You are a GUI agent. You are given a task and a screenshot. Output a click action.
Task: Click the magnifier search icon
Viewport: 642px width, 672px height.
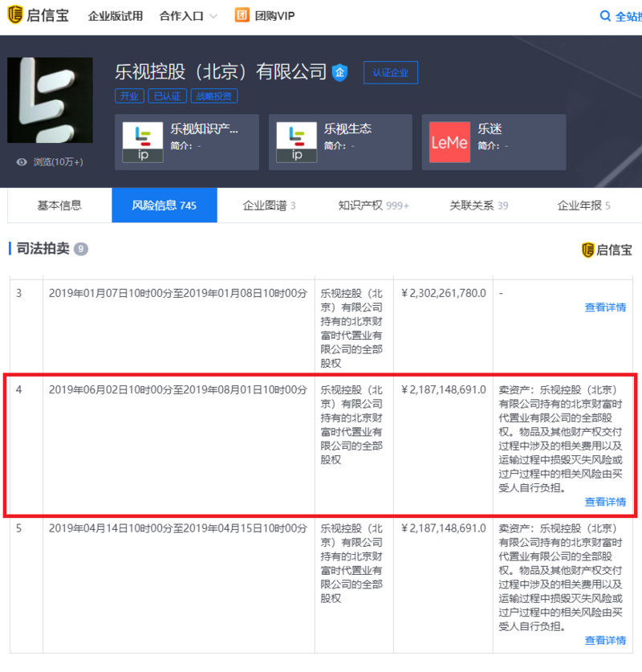(605, 16)
